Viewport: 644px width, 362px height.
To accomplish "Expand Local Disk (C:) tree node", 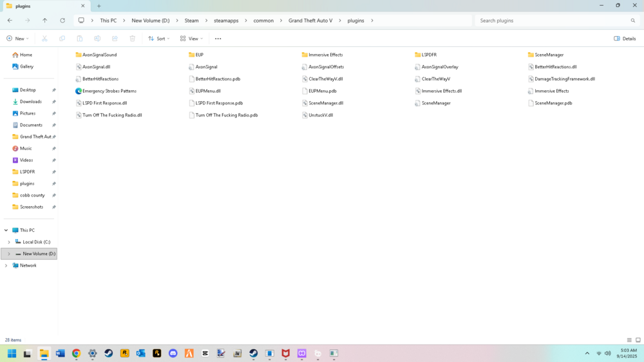I will coord(9,242).
